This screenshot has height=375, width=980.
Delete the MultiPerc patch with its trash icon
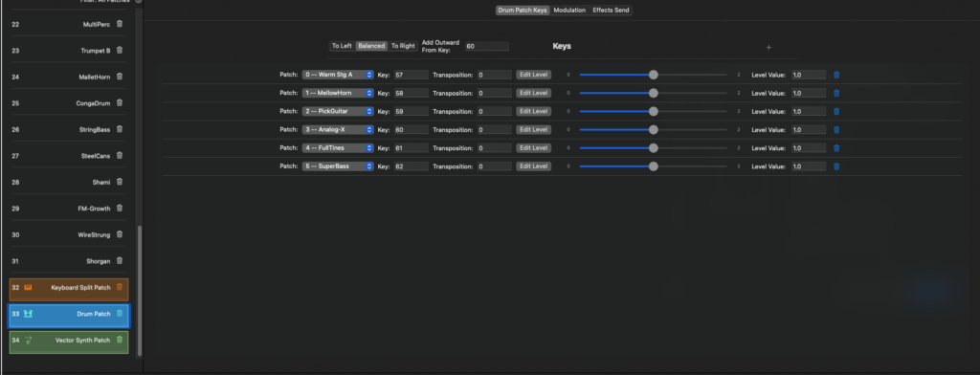point(120,24)
